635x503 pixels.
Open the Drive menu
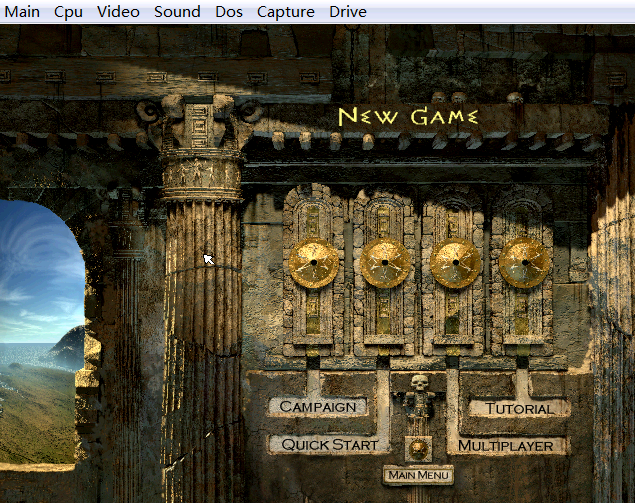pos(348,11)
